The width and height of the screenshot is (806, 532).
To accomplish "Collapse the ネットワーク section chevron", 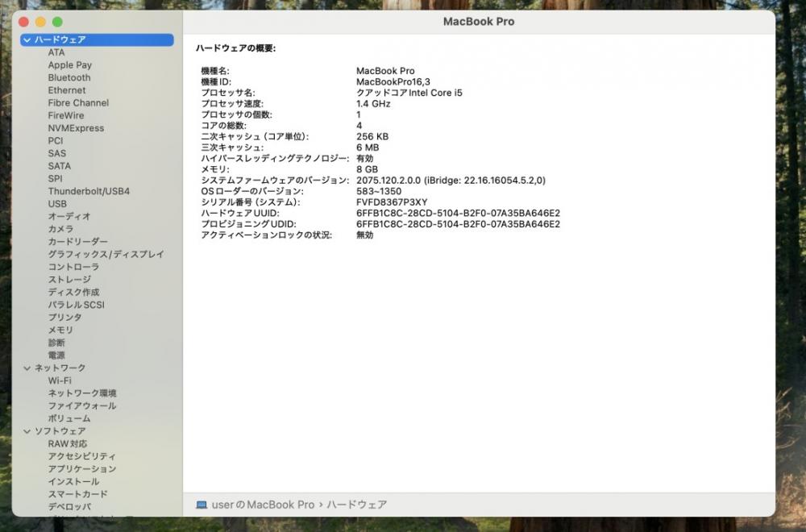I will coord(27,368).
